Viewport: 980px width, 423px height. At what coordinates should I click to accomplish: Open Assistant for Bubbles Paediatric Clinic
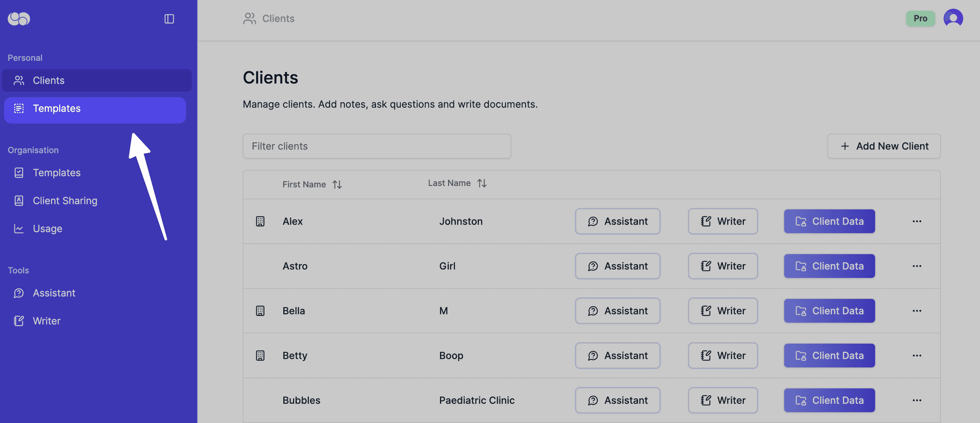618,401
